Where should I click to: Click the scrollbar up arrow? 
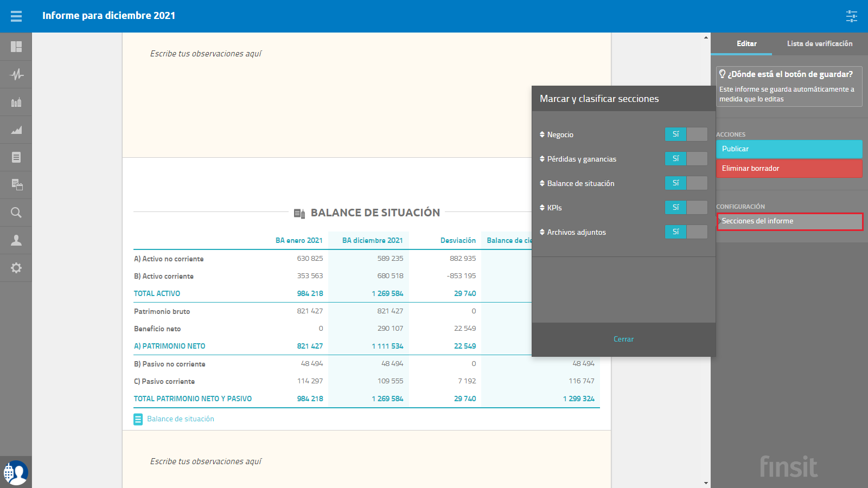pos(706,37)
